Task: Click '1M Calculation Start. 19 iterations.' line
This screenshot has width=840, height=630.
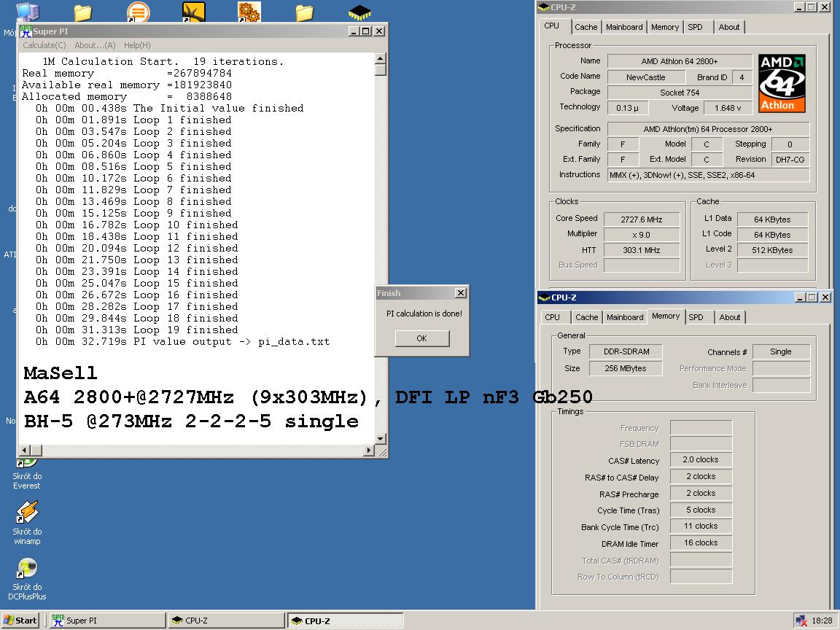Action: click(163, 61)
